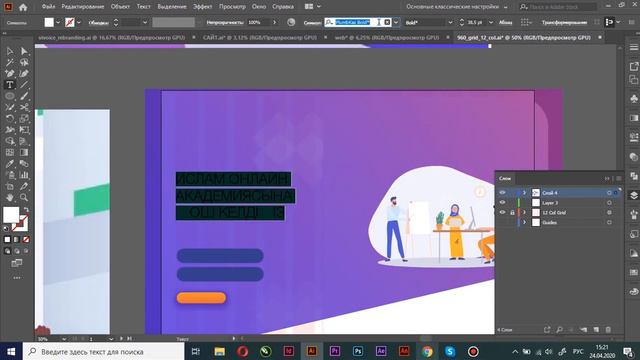This screenshot has width=640, height=360.
Task: Toggle visibility eye of 12 Col Grid layer
Action: (502, 212)
